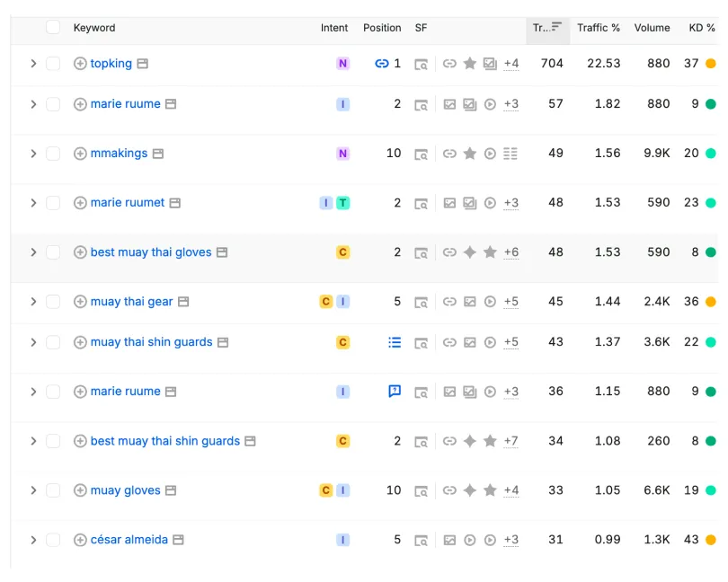
Task: Expand the mmakings row
Action: (33, 154)
